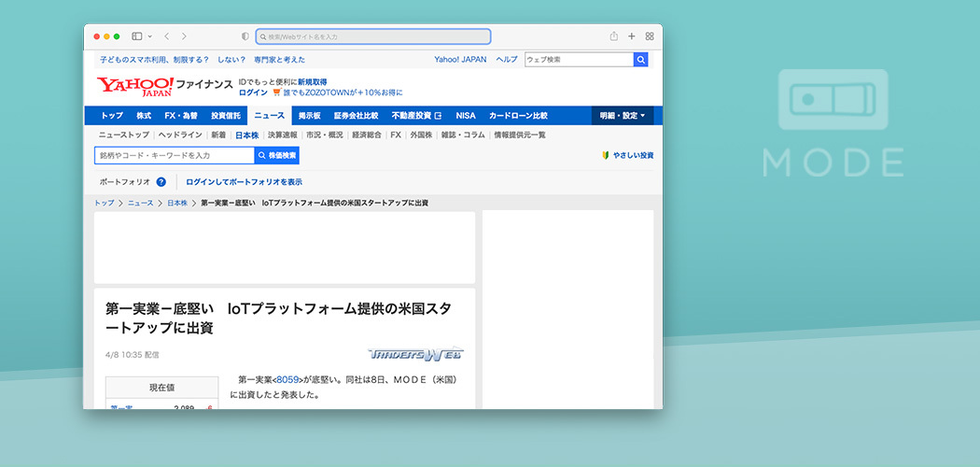Image resolution: width=980 pixels, height=467 pixels.
Task: Click the stock code 8059 link
Action: click(287, 380)
